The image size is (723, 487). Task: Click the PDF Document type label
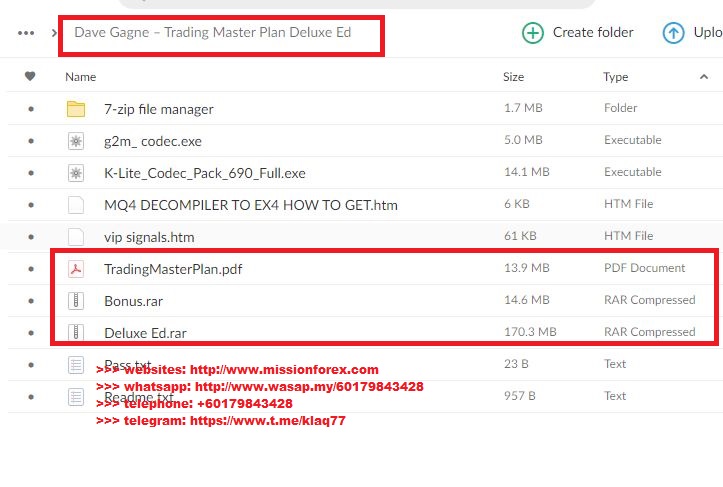645,268
